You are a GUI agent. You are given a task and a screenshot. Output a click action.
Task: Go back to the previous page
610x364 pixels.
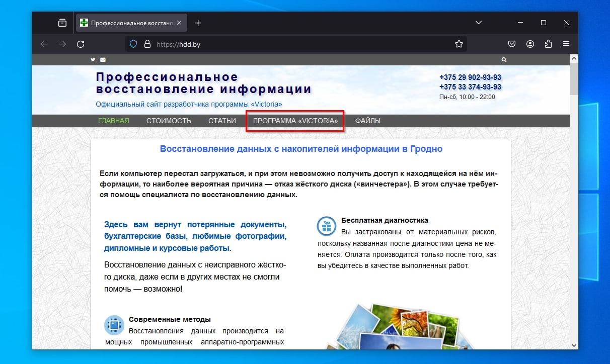coord(44,44)
